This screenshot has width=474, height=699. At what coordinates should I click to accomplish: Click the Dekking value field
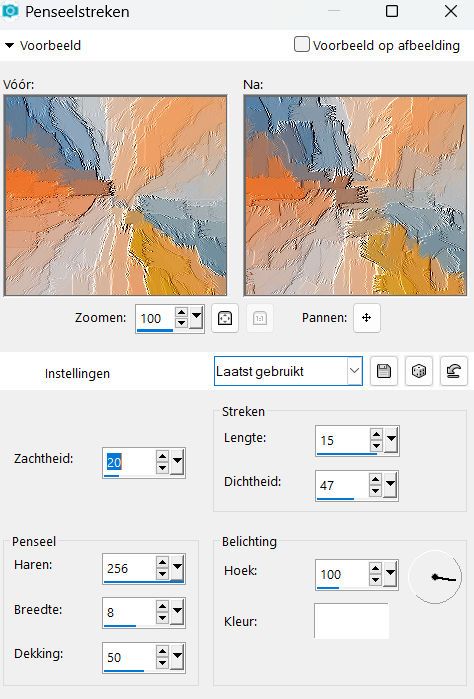[x=129, y=657]
